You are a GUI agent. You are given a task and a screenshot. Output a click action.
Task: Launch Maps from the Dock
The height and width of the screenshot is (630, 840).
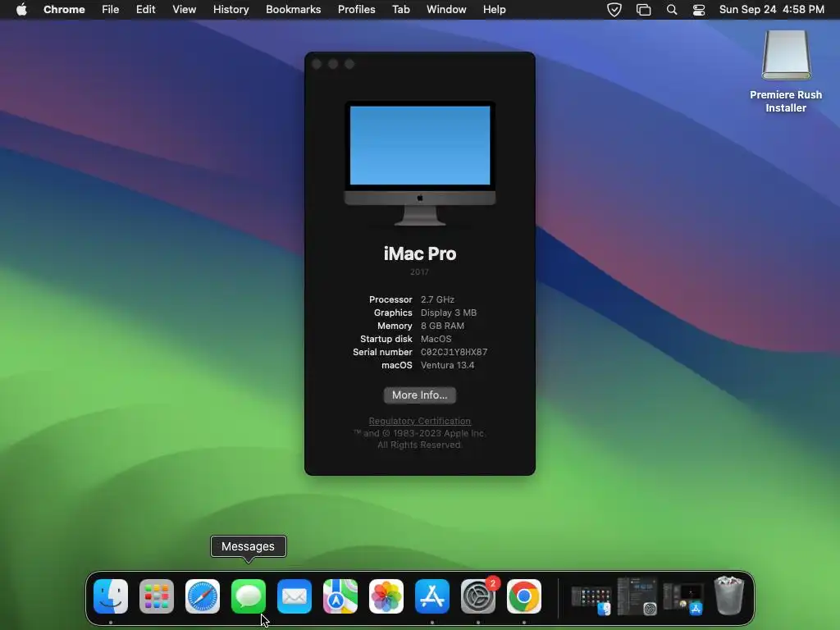pos(340,596)
